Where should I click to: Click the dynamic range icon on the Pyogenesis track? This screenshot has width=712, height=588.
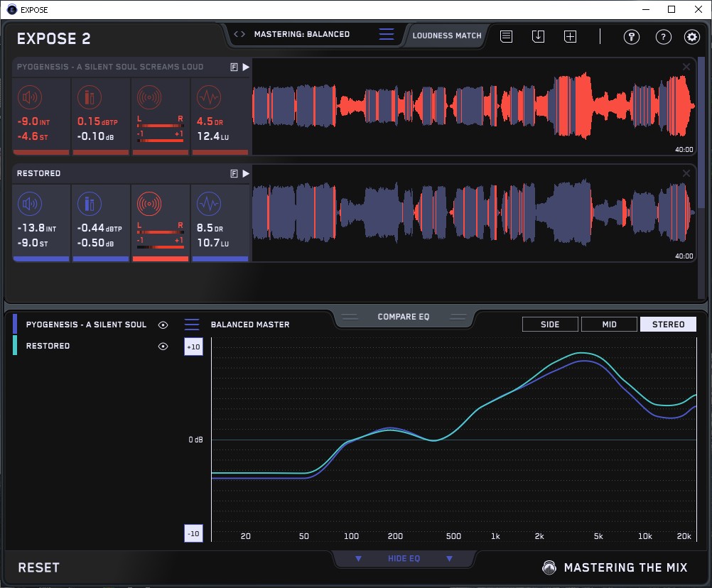tap(209, 97)
